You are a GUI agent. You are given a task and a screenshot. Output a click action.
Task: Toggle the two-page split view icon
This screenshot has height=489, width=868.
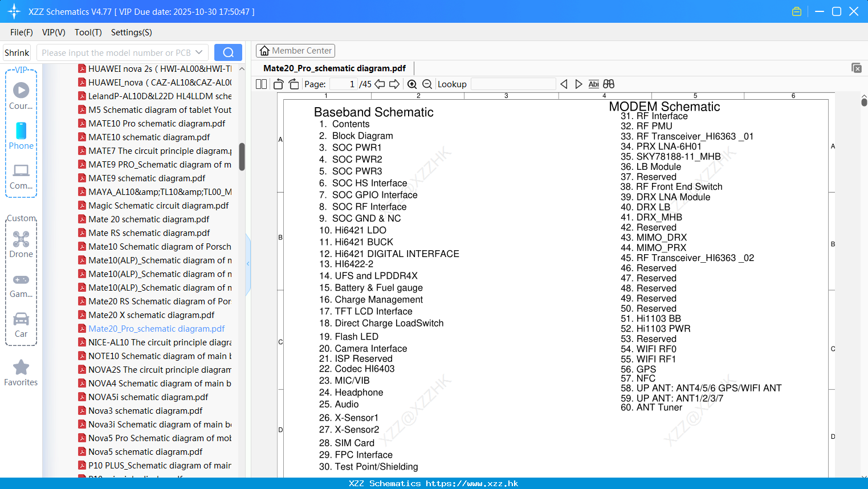tap(261, 84)
